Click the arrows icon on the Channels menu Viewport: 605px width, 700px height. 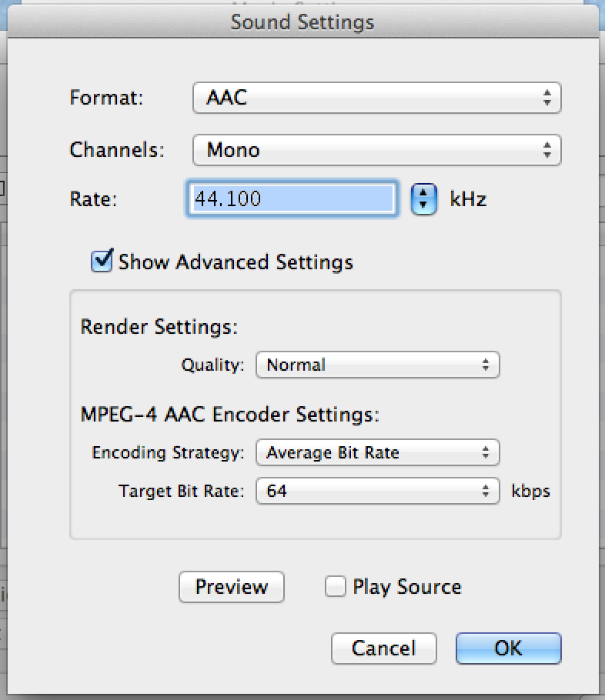coord(547,150)
